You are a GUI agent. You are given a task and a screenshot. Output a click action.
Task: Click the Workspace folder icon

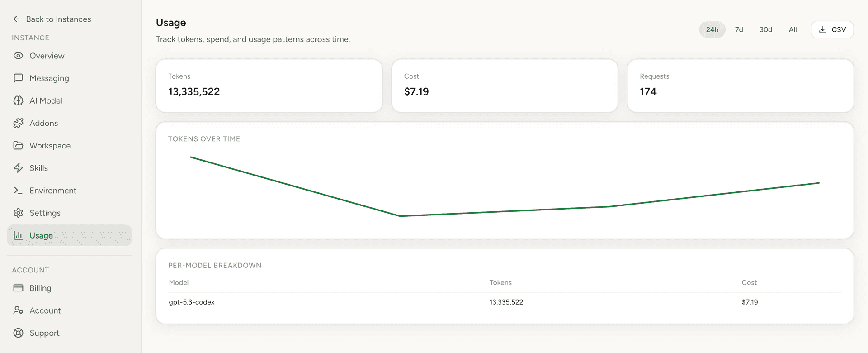(18, 145)
